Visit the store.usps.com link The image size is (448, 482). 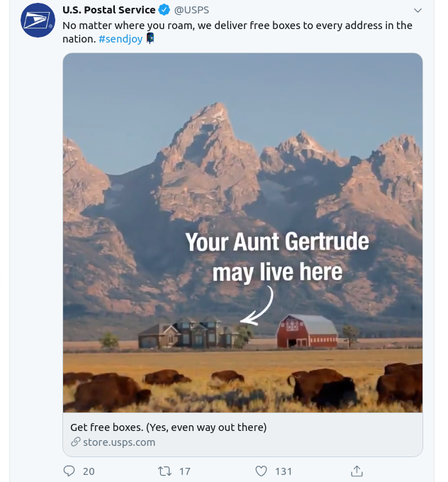tap(118, 442)
